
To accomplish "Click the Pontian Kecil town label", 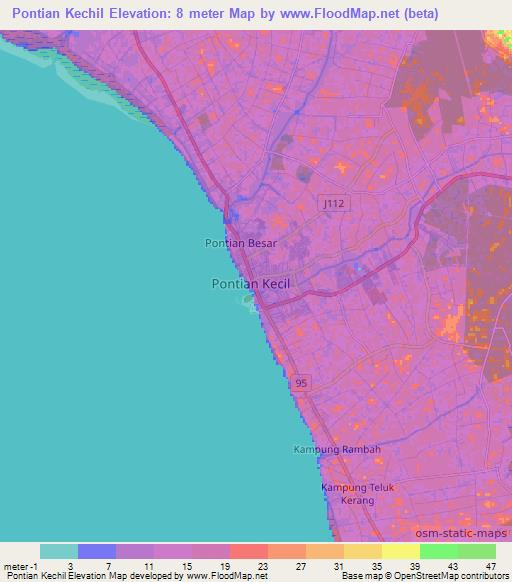I will 251,284.
